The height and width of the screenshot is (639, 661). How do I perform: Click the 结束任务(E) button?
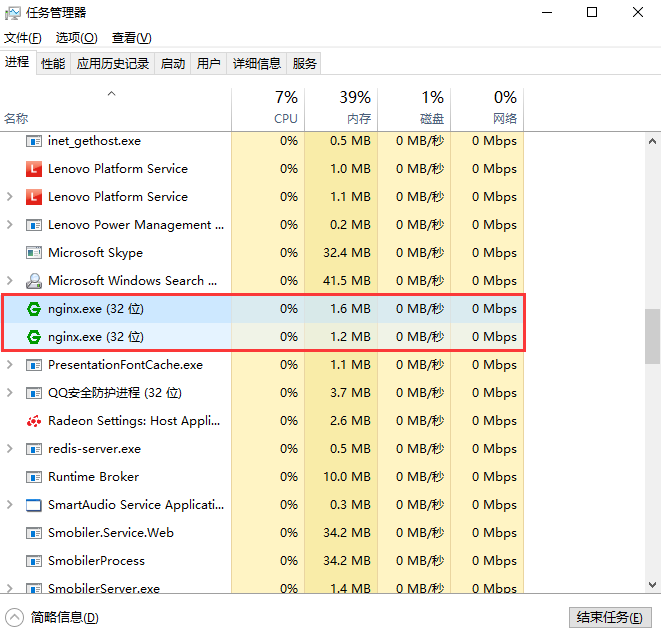click(x=610, y=618)
